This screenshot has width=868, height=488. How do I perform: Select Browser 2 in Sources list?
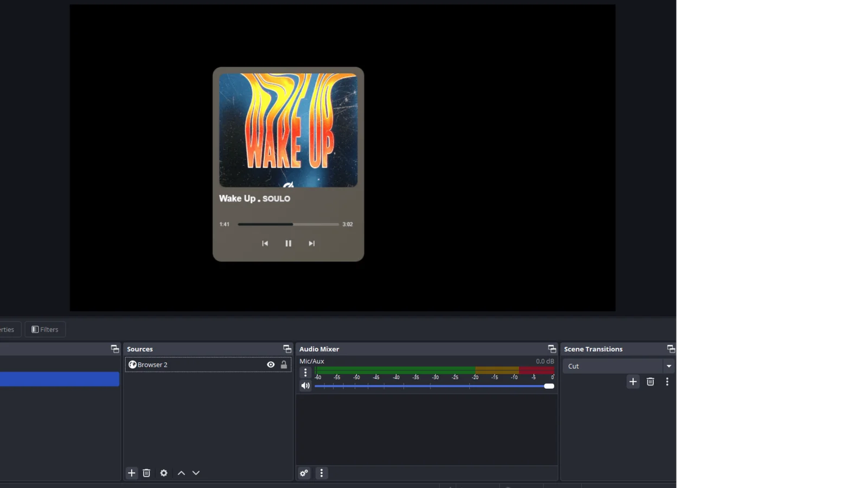pyautogui.click(x=195, y=365)
